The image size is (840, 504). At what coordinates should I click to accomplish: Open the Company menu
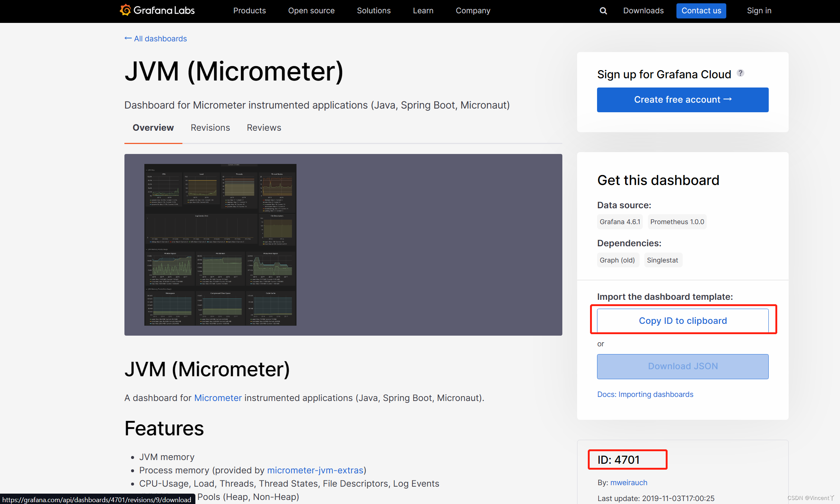click(x=473, y=11)
